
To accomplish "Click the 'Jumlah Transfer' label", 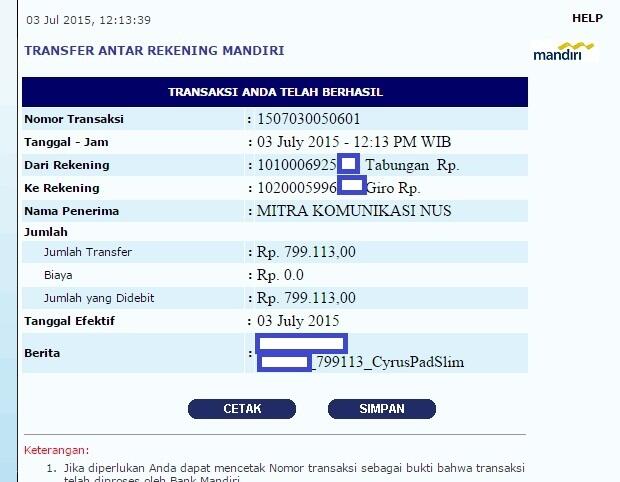I will click(88, 252).
